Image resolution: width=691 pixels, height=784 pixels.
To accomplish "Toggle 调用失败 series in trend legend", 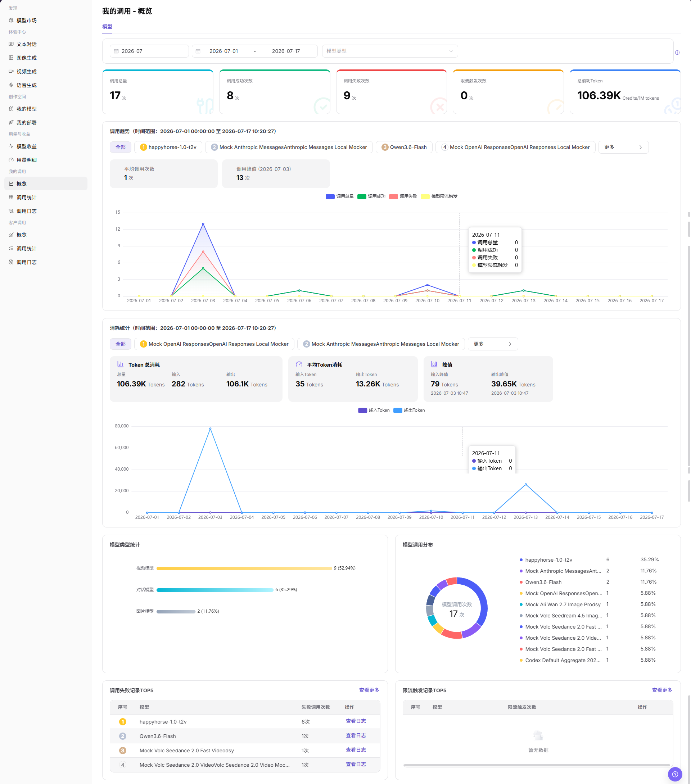I will point(403,196).
